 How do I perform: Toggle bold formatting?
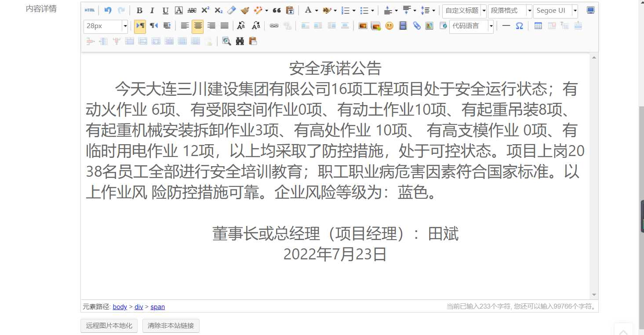pyautogui.click(x=139, y=11)
